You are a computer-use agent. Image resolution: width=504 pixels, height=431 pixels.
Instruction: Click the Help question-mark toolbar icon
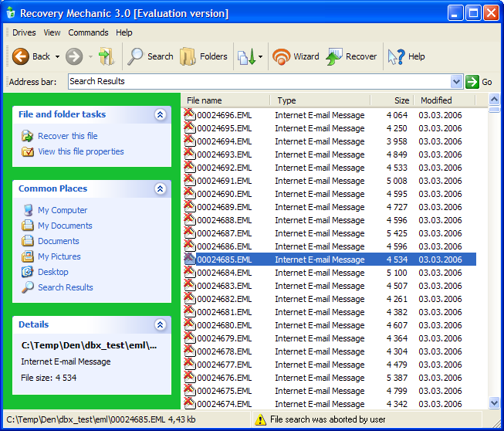click(396, 56)
